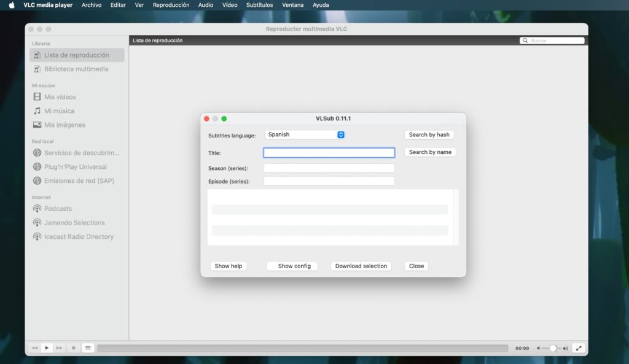Toggle fullscreen with the expand arrows
The height and width of the screenshot is (364, 629).
coord(579,347)
